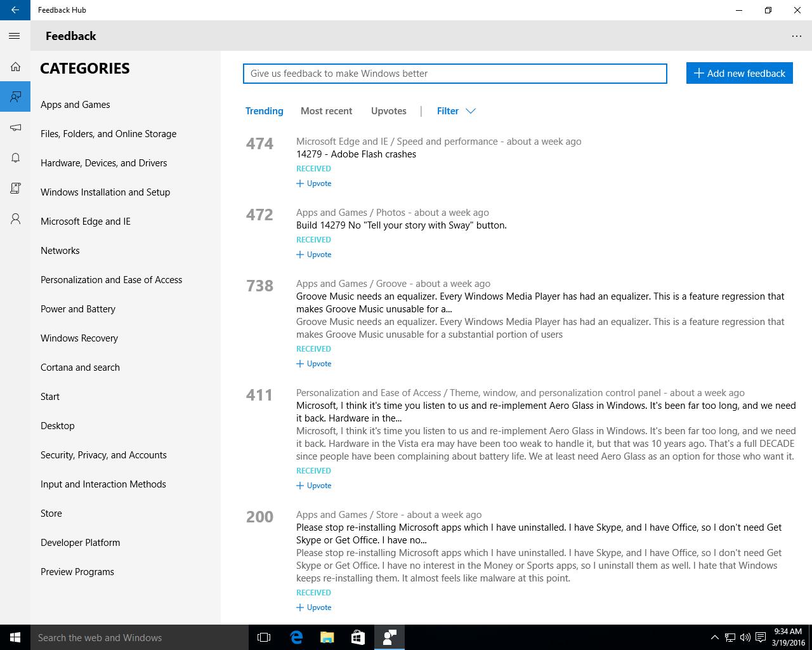Expand the Filter dropdown

(x=456, y=111)
